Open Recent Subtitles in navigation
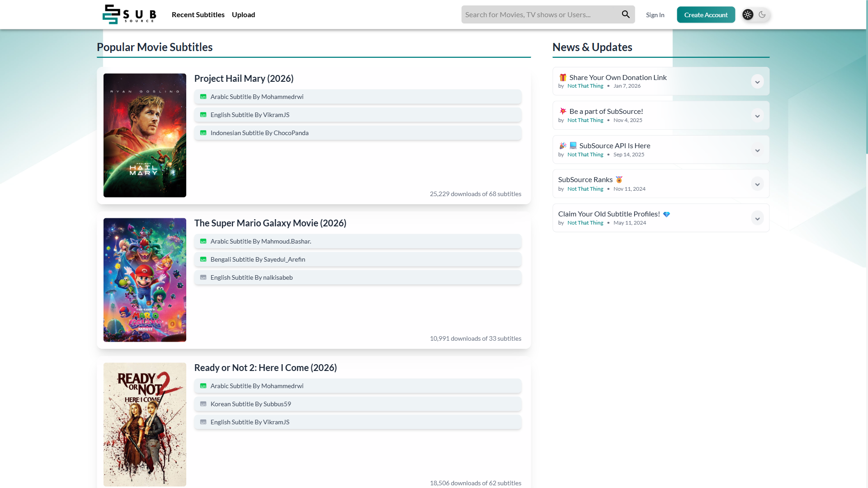Image resolution: width=868 pixels, height=488 pixels. click(198, 14)
